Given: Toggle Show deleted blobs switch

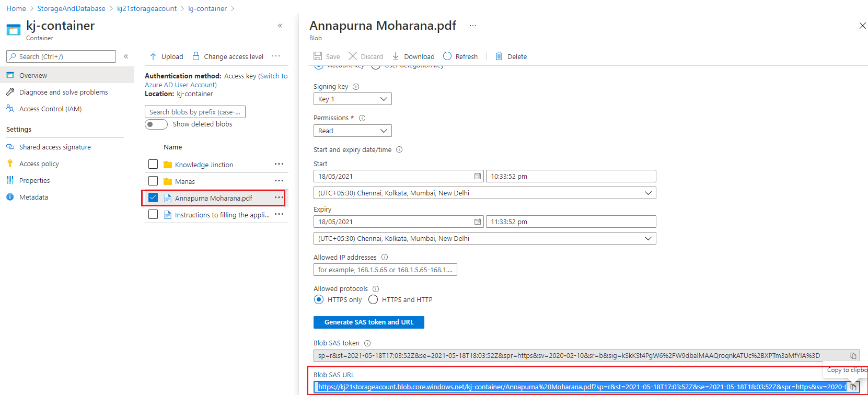Looking at the screenshot, I should pos(156,124).
